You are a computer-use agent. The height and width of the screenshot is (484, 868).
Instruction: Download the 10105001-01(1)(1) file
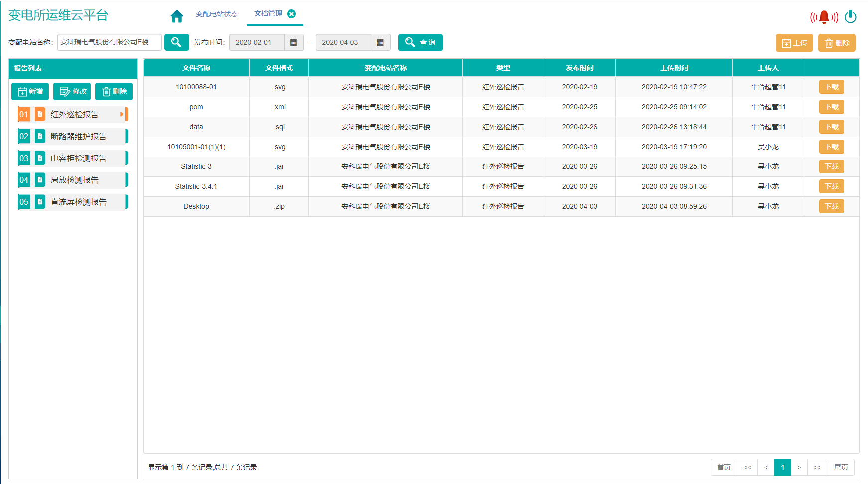(x=832, y=147)
